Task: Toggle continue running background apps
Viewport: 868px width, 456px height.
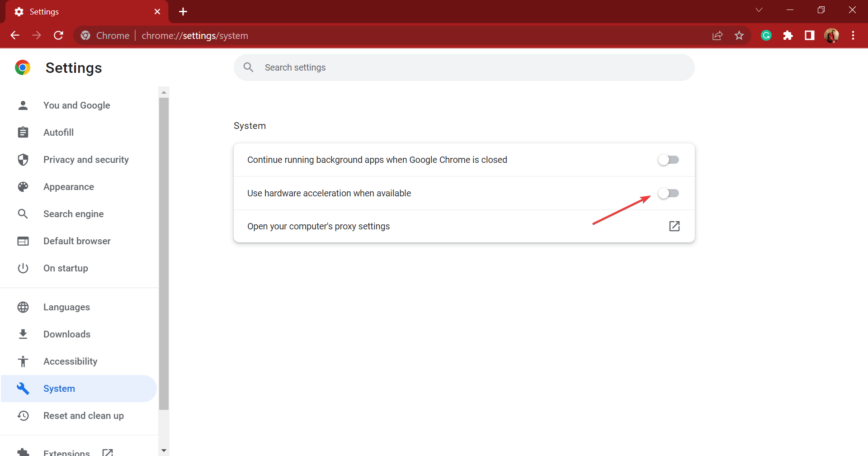Action: [669, 159]
